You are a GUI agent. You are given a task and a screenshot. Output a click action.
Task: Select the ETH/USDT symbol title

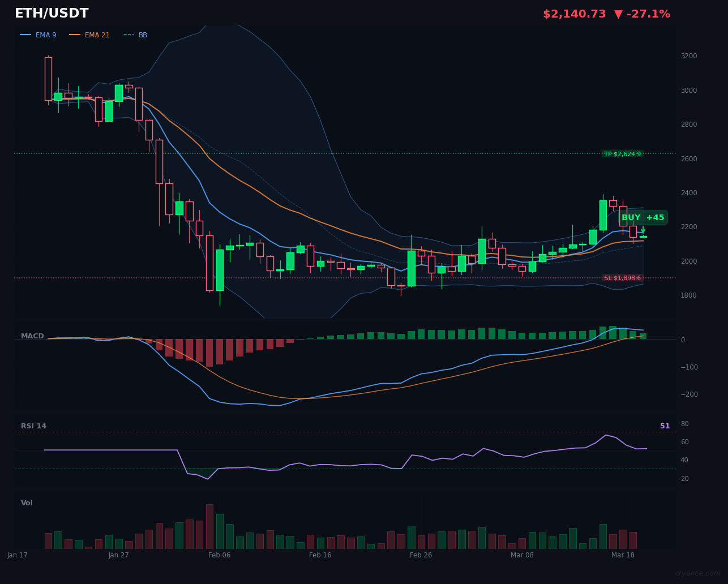click(52, 13)
